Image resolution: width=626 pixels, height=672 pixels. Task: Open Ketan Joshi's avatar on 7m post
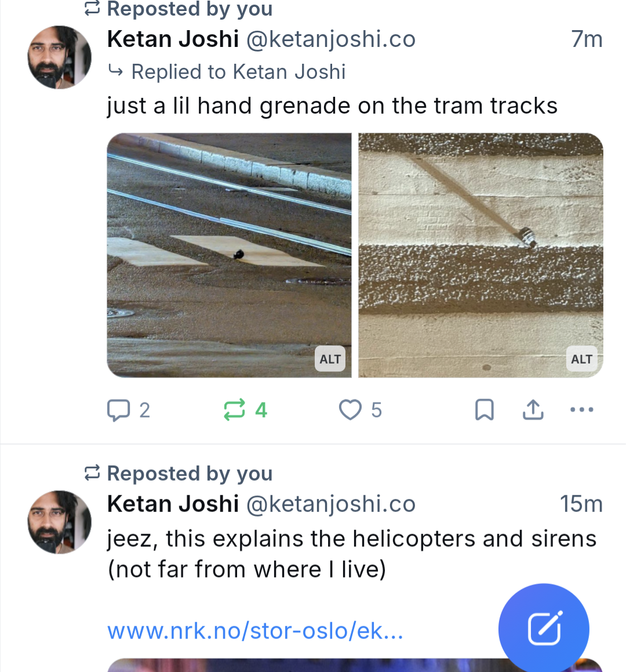(59, 57)
